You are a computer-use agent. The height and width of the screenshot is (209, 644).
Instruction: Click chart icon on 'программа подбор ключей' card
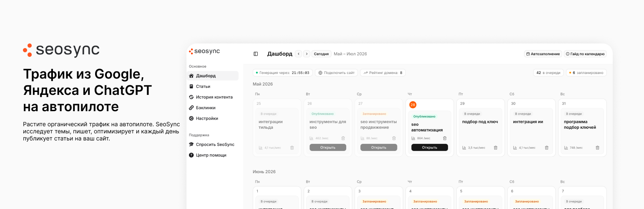tap(566, 148)
